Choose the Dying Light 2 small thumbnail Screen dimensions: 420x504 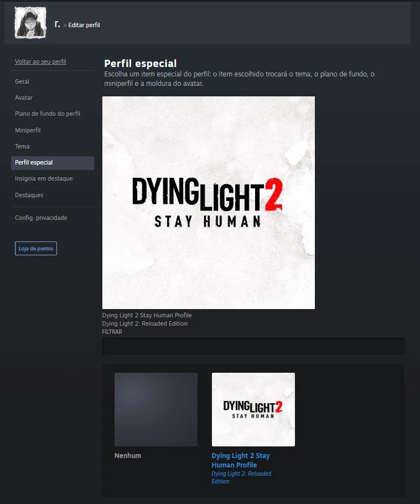[253, 409]
